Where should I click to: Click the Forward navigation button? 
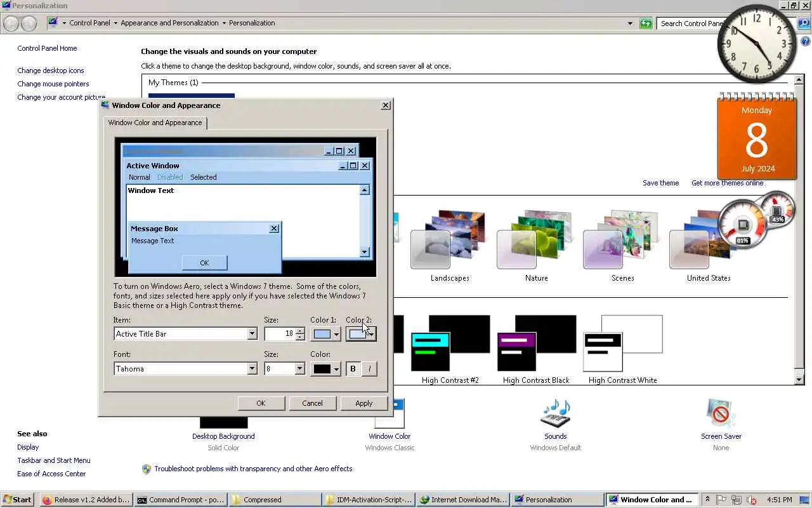(29, 23)
